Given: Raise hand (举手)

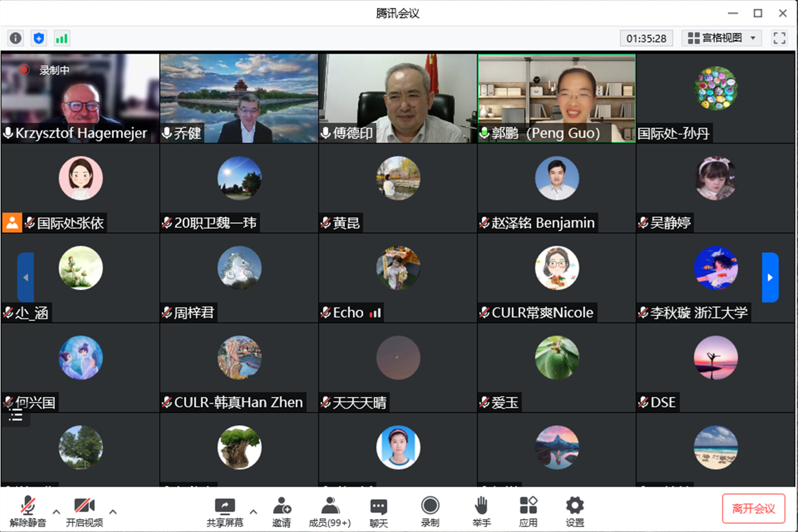Looking at the screenshot, I should [x=481, y=512].
